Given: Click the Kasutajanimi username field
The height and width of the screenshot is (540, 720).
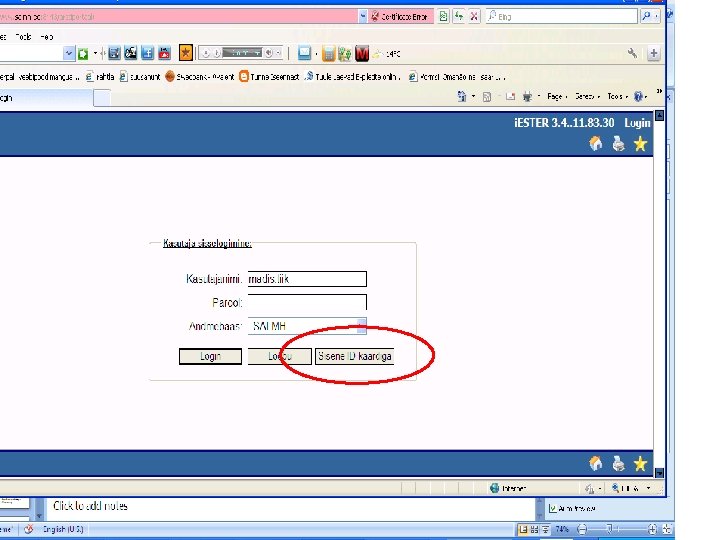Looking at the screenshot, I should 307,279.
